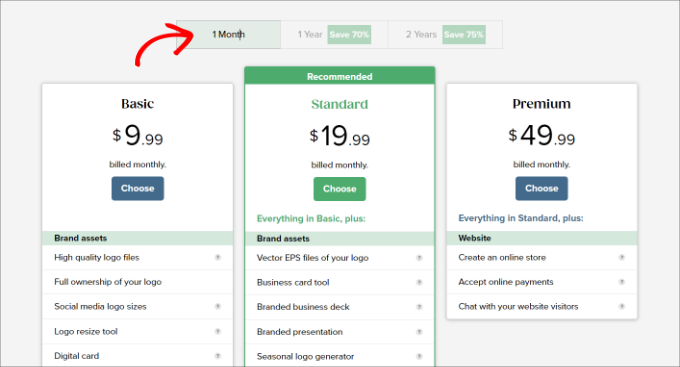Click 'Everything in Basic, plus:' heading

click(x=311, y=218)
